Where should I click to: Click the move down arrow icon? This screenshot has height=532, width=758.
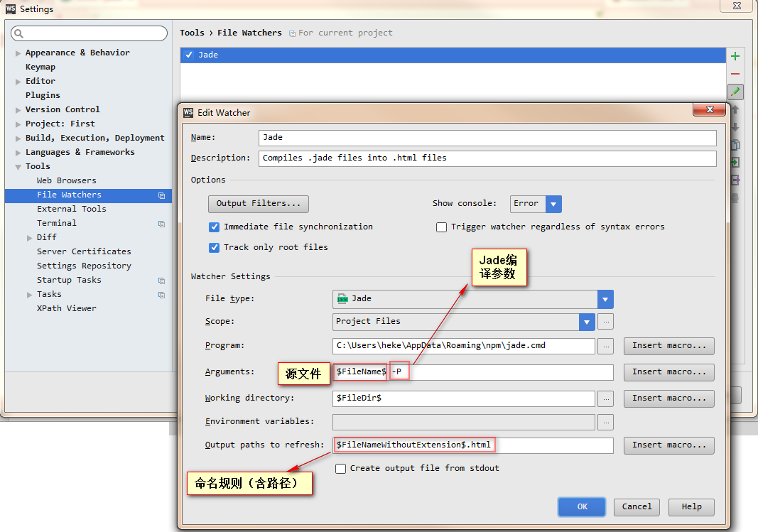pos(735,127)
